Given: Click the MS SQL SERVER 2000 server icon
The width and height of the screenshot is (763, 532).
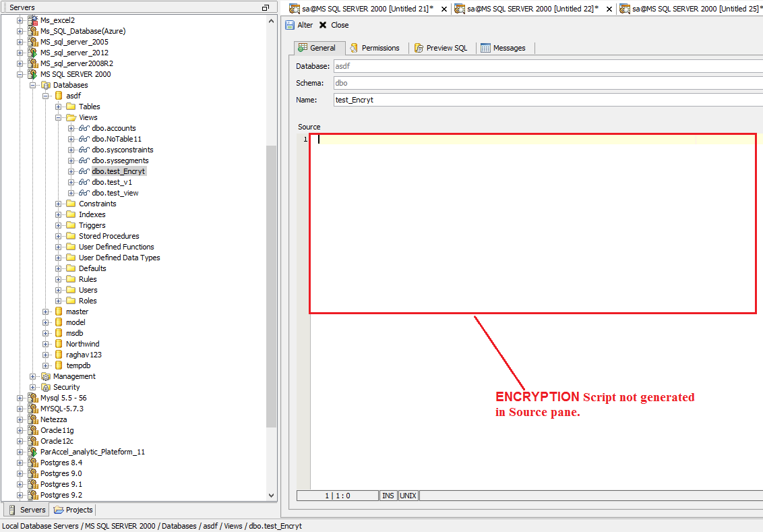Looking at the screenshot, I should pyautogui.click(x=32, y=74).
